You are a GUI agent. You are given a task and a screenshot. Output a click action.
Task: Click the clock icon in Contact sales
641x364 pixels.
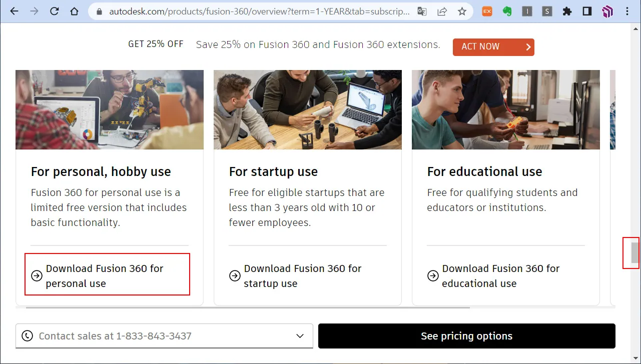point(27,336)
